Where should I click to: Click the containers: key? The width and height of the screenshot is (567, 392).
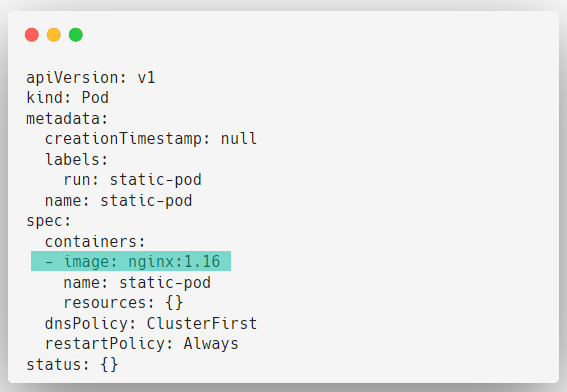click(95, 242)
